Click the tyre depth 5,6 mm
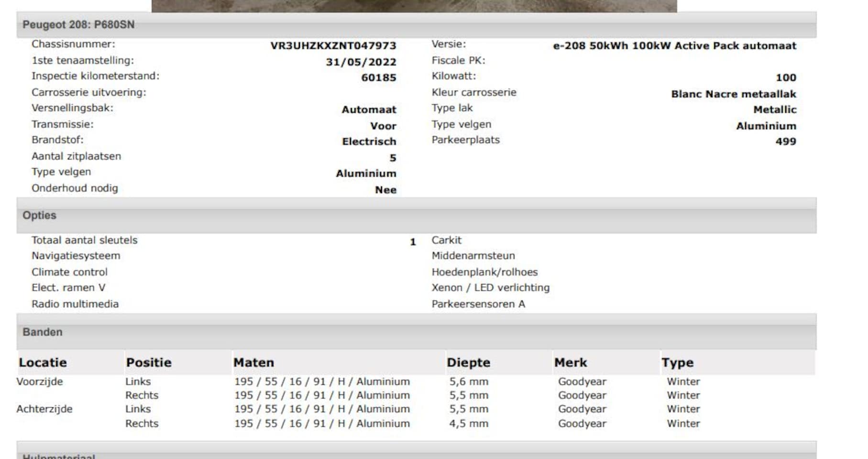The width and height of the screenshot is (868, 459). pyautogui.click(x=469, y=382)
